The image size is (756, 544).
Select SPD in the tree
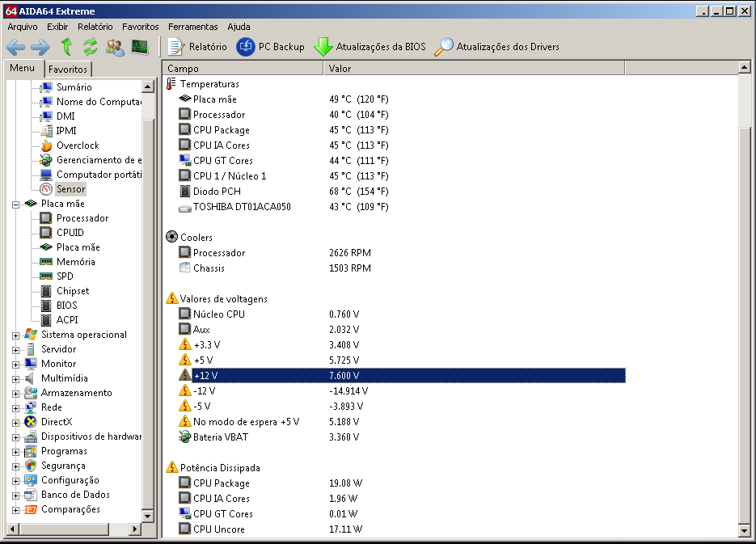coord(65,276)
